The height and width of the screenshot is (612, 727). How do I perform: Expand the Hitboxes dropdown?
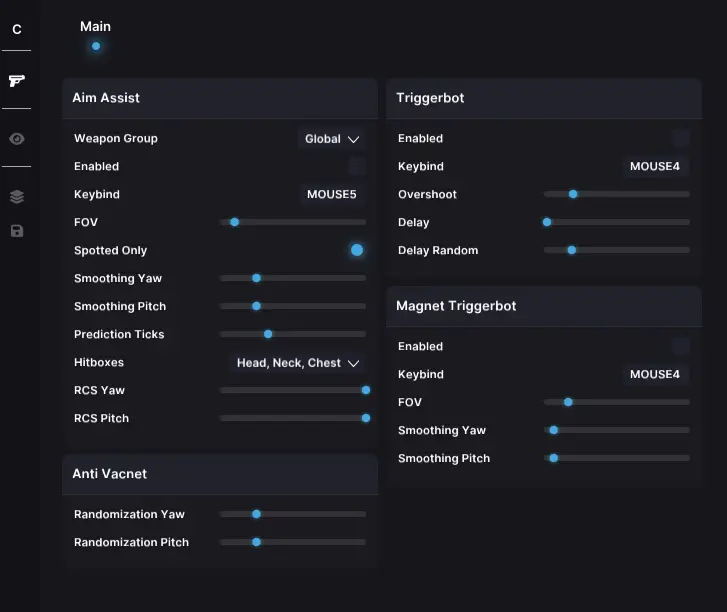297,363
